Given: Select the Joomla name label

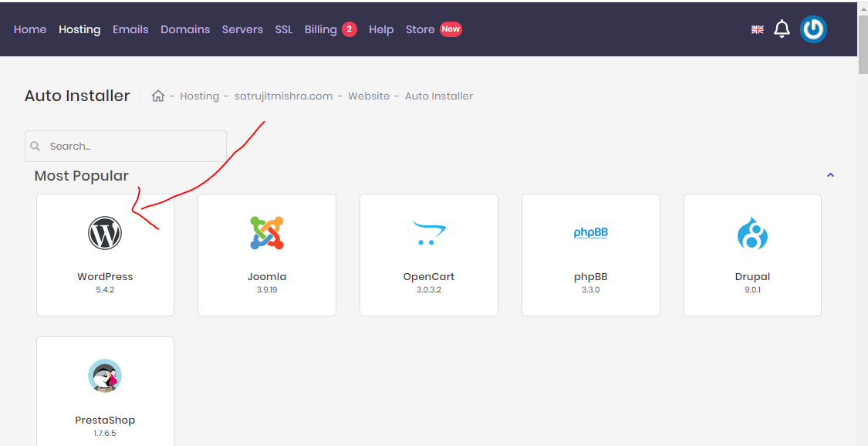Looking at the screenshot, I should click(x=267, y=277).
